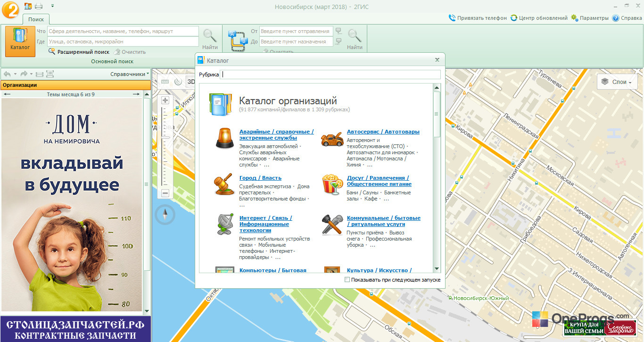Open Аварийные / справочные / экстренные службы category
Viewport: 644px width, 342px height.
[x=276, y=134]
